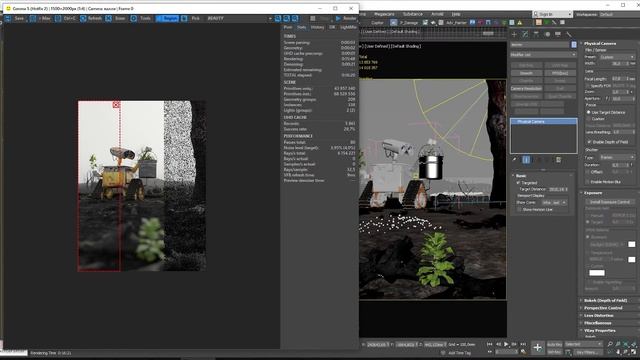
Task: Click the large plus Set Key button
Action: (x=538, y=348)
